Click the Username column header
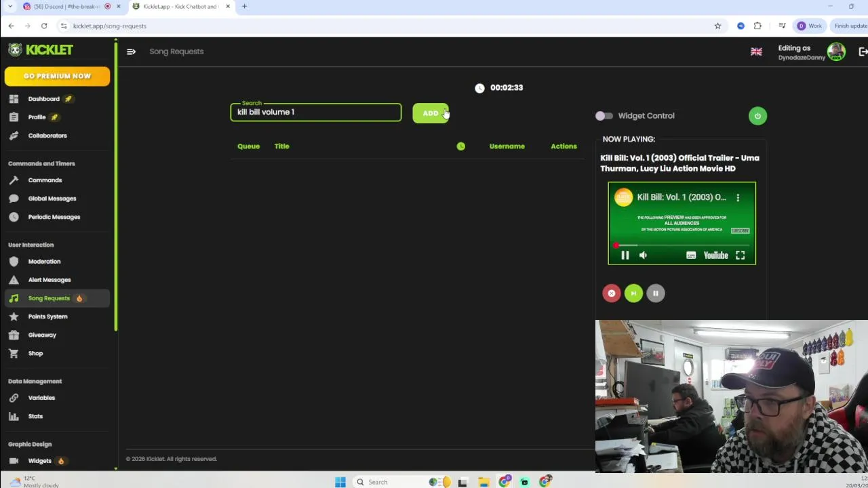This screenshot has height=488, width=868. click(x=507, y=146)
